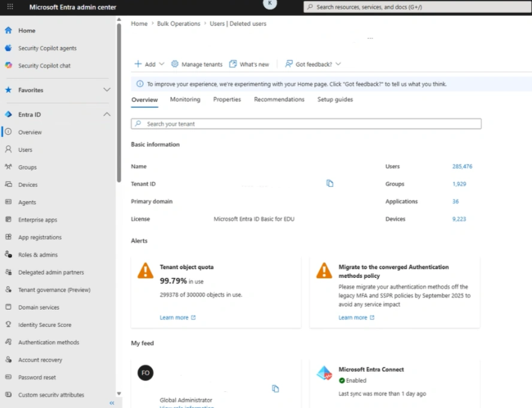Click the What's new button
The image size is (532, 408).
pos(249,64)
